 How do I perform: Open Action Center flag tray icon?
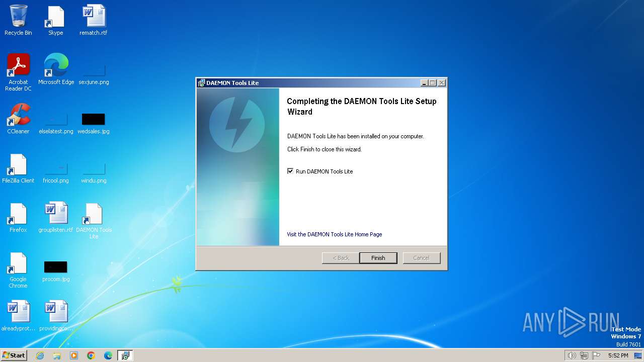[x=596, y=355]
